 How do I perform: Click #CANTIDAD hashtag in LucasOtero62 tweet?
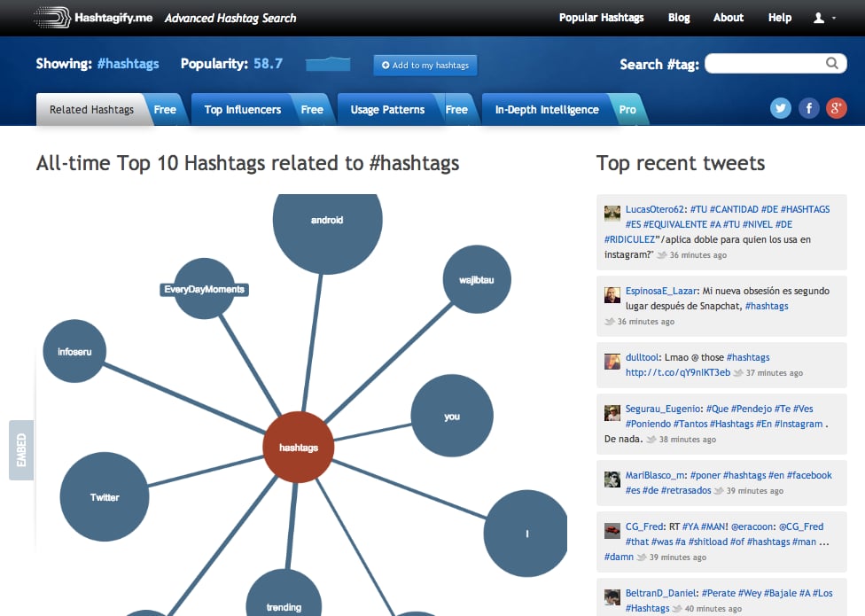click(734, 209)
